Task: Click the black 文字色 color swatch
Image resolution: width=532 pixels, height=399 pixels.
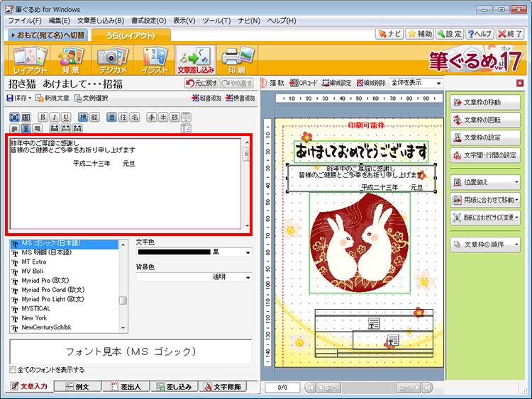Action: coord(174,252)
